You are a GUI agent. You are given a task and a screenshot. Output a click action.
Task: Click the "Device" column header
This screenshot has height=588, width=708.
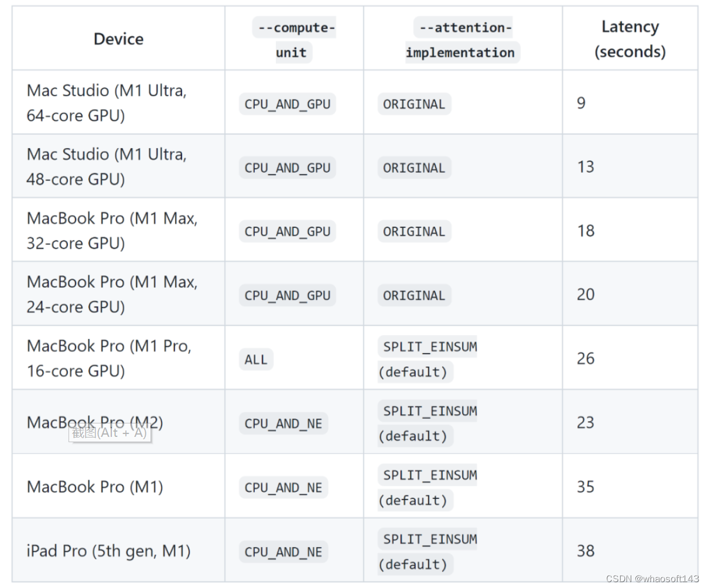click(x=118, y=39)
